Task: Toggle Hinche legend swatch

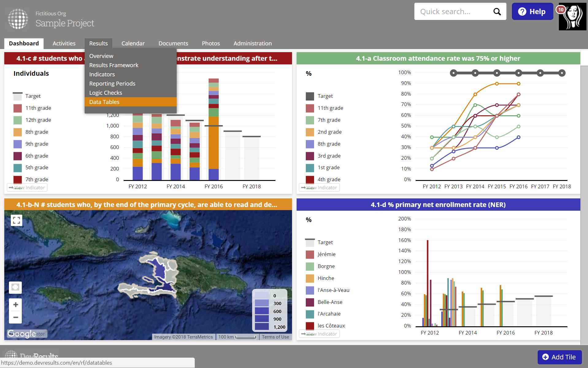Action: pos(310,278)
